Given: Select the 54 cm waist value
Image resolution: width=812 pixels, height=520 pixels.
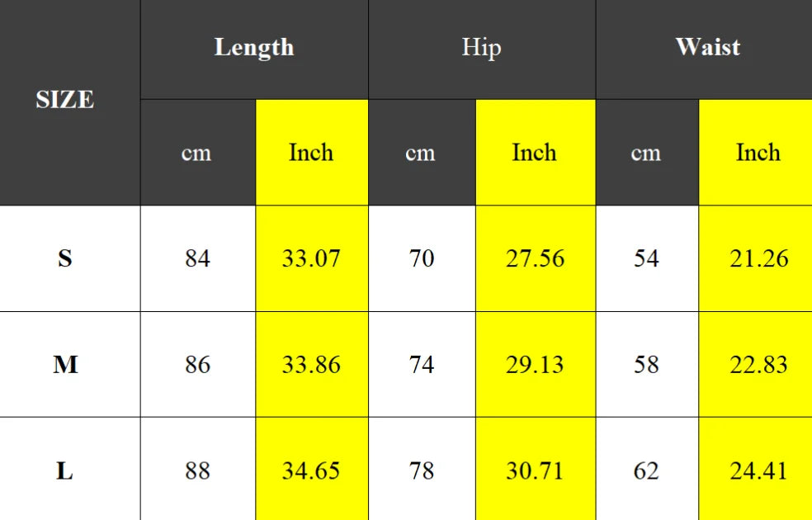Looking at the screenshot, I should (646, 259).
